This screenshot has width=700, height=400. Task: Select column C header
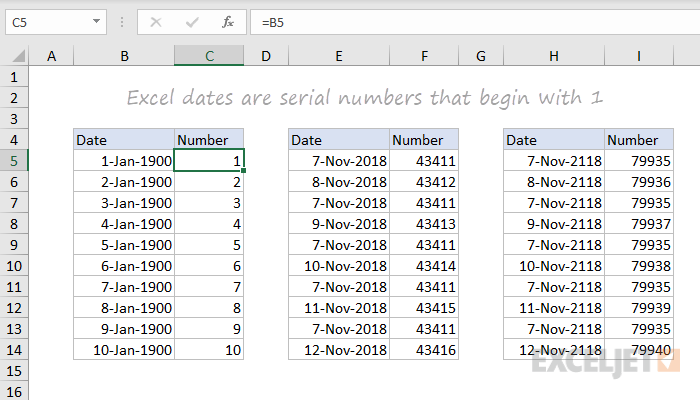tap(209, 57)
